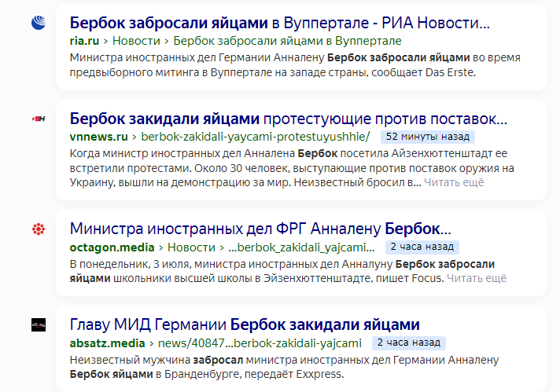Click the RIA Novosti globe favicon
The width and height of the screenshot is (560, 392).
point(39,23)
